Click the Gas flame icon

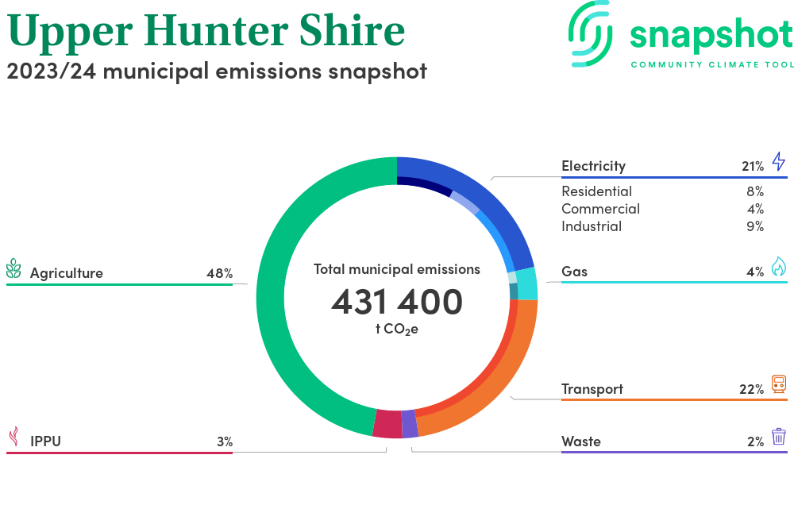point(778,267)
